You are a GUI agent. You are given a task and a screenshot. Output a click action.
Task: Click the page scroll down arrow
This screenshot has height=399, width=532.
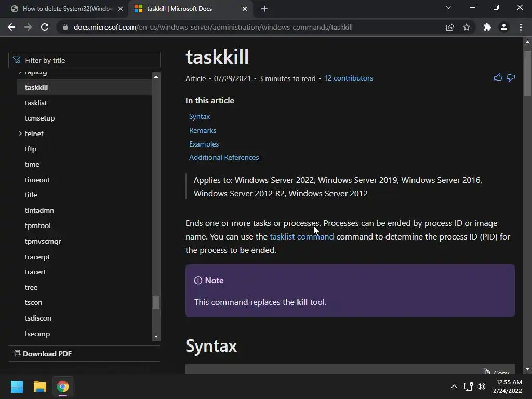pyautogui.click(x=527, y=369)
